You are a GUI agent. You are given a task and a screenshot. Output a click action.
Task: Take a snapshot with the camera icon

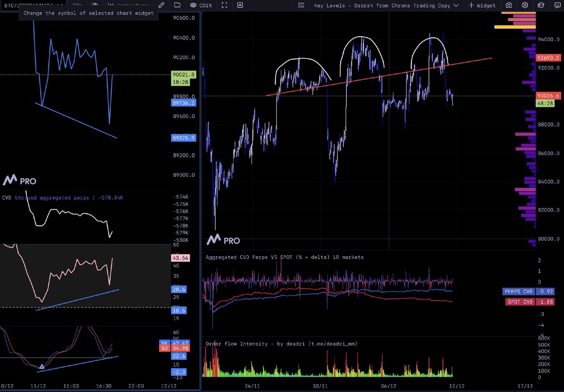pyautogui.click(x=509, y=5)
